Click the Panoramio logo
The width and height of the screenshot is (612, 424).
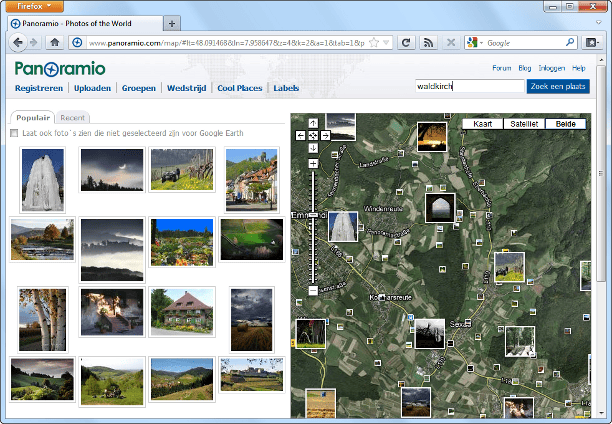coord(60,69)
